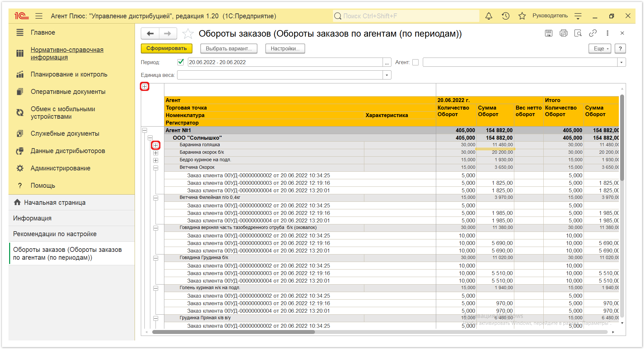The image size is (644, 349).
Task: Click Начальная страница home icon
Action: click(17, 202)
